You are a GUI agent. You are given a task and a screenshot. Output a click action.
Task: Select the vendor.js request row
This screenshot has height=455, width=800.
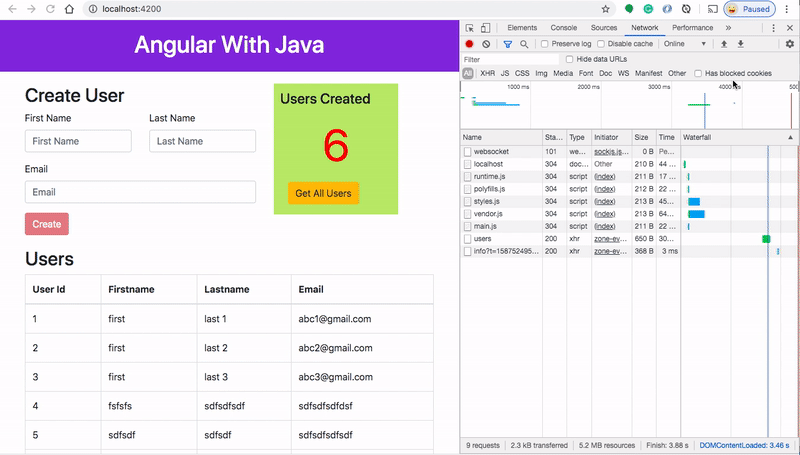(630, 214)
